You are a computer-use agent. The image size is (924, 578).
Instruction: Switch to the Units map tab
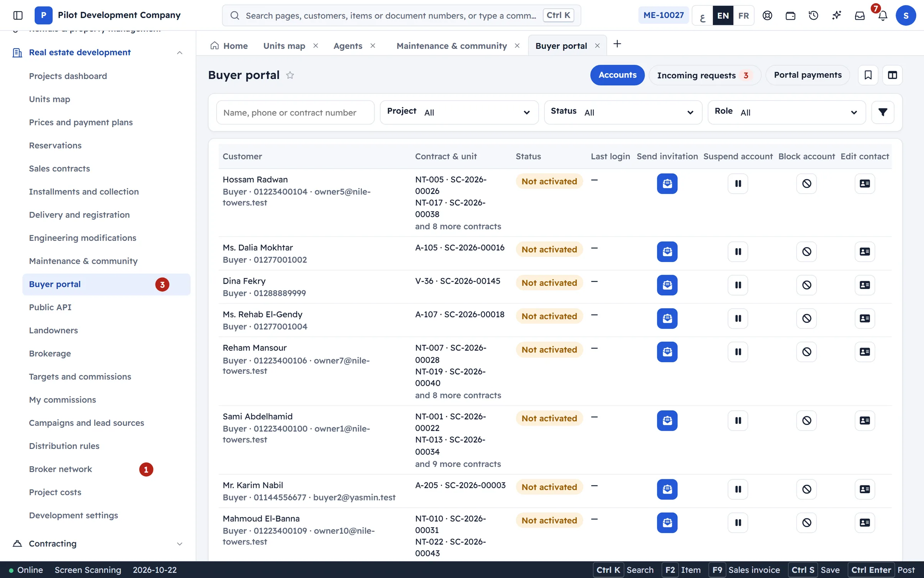[x=284, y=46]
